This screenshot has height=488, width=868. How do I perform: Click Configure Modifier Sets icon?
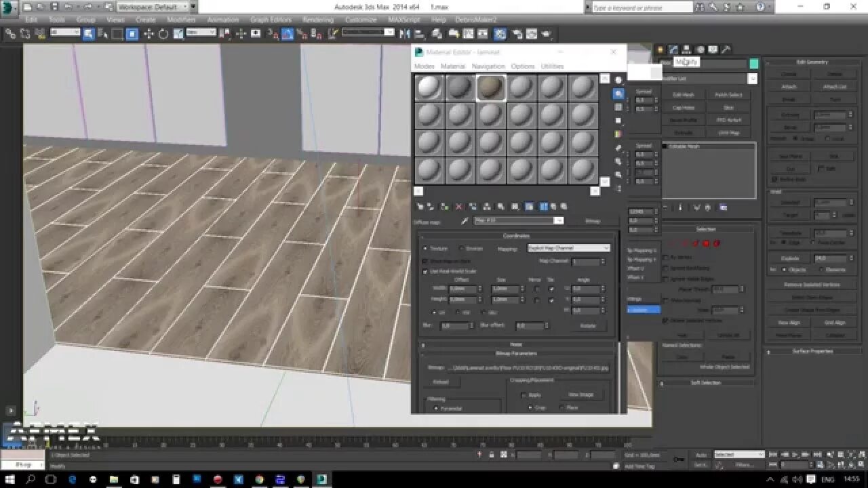point(723,207)
